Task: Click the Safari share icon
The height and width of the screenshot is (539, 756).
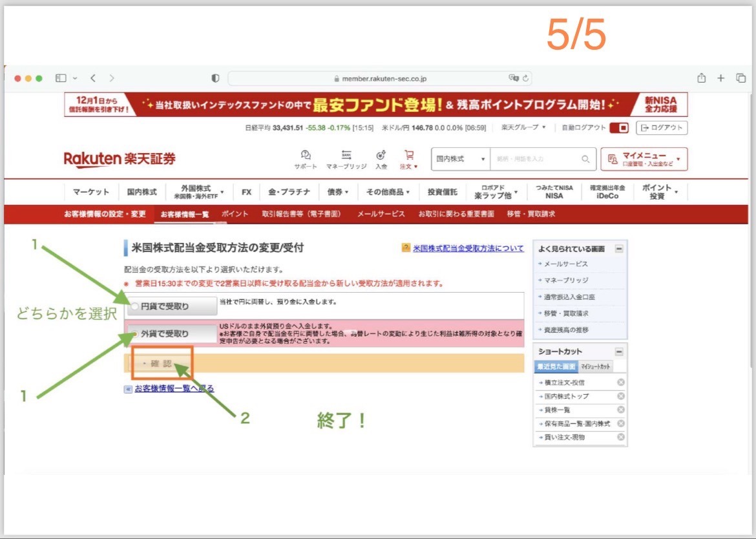Action: (x=702, y=78)
